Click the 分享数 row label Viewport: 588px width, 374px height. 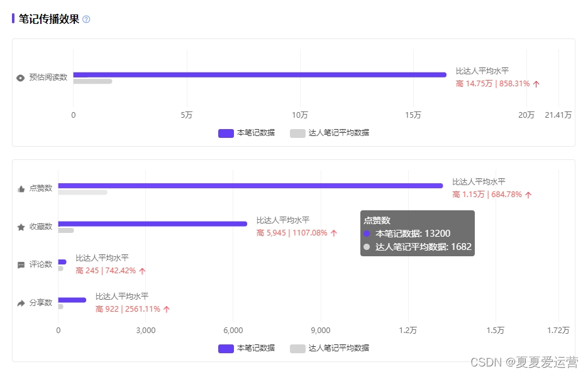(x=40, y=303)
